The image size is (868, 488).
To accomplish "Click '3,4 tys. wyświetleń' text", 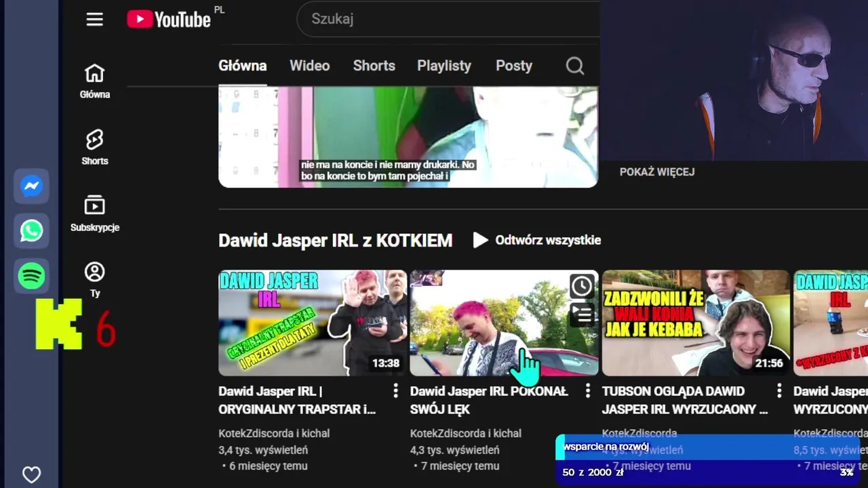I will click(263, 450).
